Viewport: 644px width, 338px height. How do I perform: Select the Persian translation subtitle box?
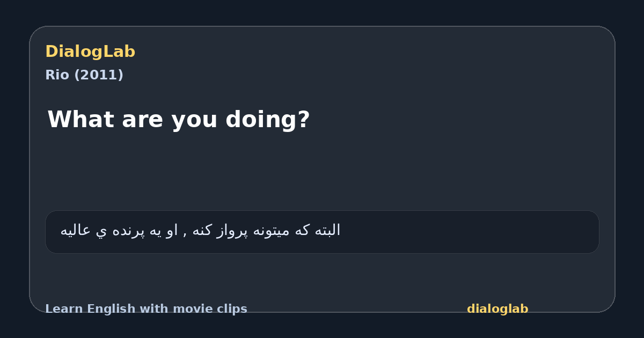click(x=322, y=232)
